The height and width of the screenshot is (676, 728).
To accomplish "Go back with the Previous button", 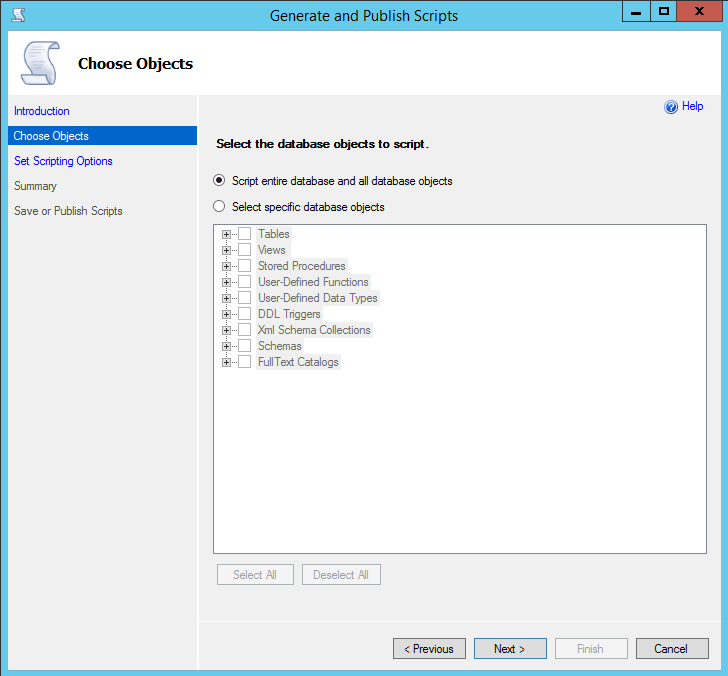I will pyautogui.click(x=429, y=649).
